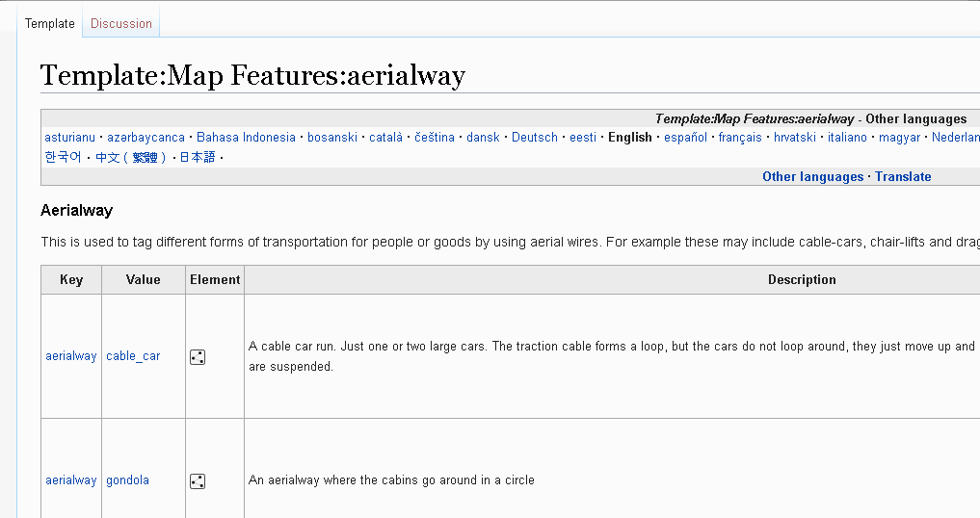Switch language to čeština

pos(435,138)
